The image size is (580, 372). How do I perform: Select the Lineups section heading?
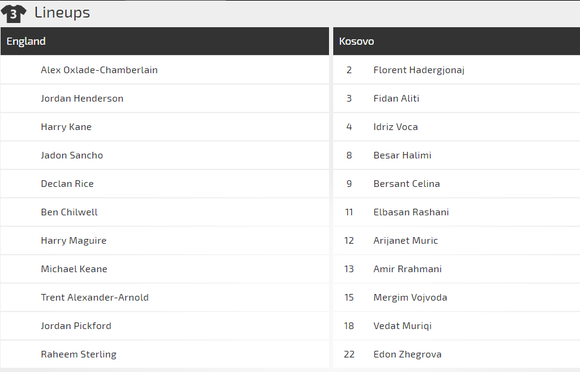pos(62,13)
